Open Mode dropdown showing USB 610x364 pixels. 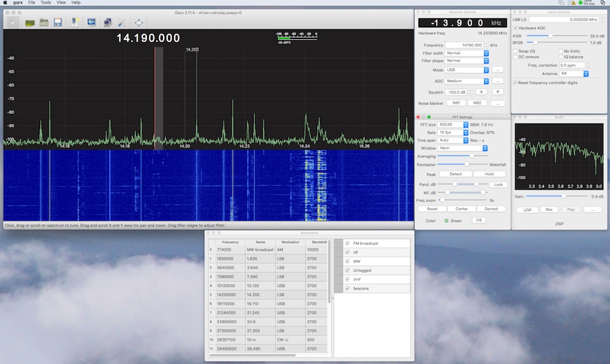coord(467,70)
